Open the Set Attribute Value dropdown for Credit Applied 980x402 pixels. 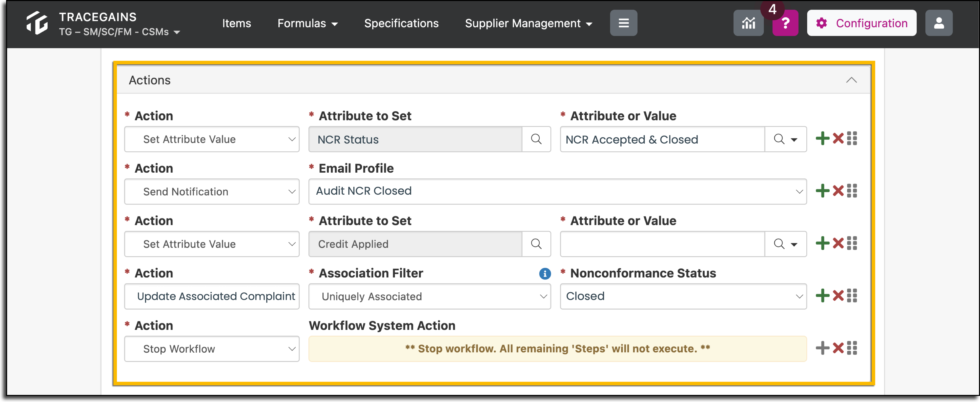pos(212,244)
